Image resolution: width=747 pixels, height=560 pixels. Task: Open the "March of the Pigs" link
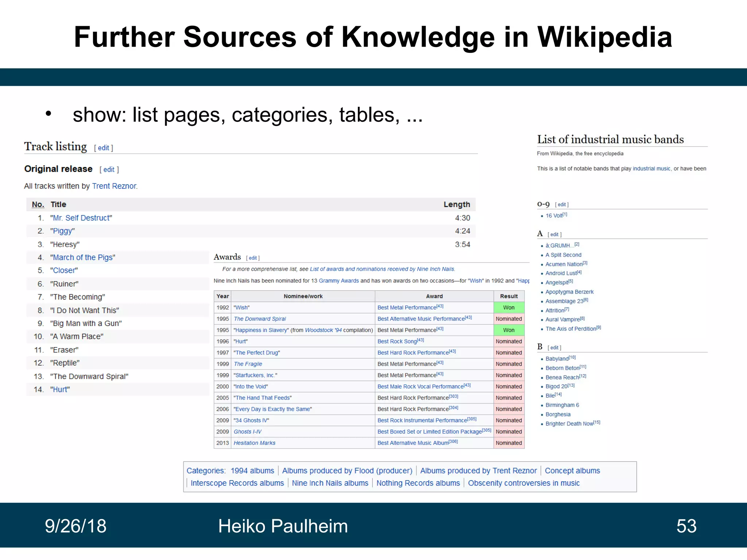tap(83, 258)
